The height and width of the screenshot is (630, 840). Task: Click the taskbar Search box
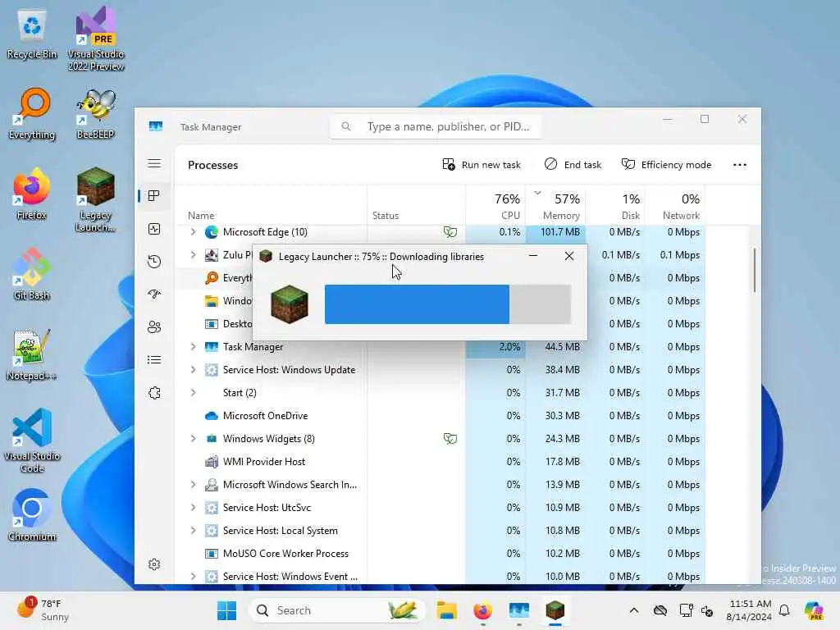click(x=336, y=610)
